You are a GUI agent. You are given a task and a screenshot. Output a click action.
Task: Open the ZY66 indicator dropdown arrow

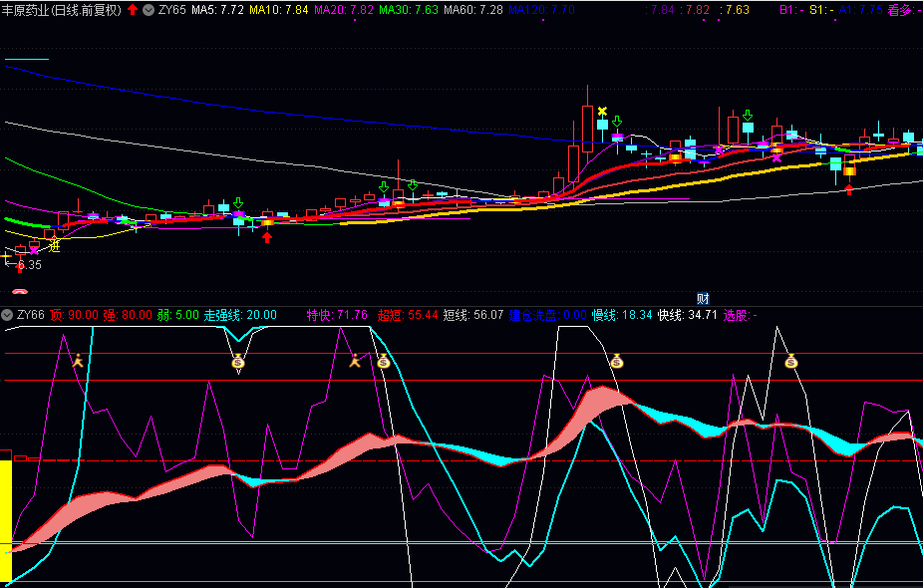7,315
